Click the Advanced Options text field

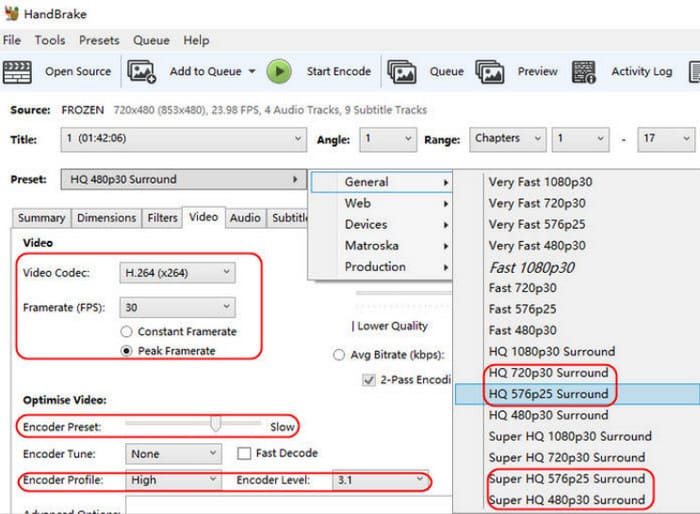pos(289,505)
